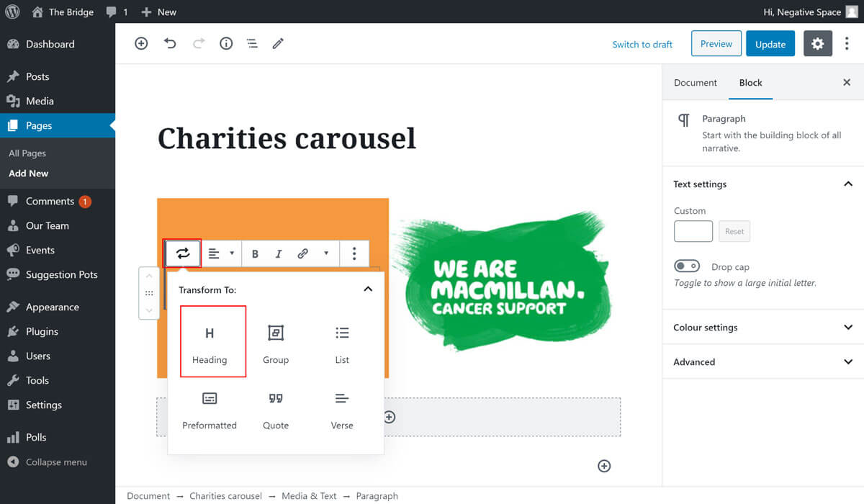The width and height of the screenshot is (864, 504).
Task: Open Plugins in the admin sidebar
Action: click(x=42, y=331)
